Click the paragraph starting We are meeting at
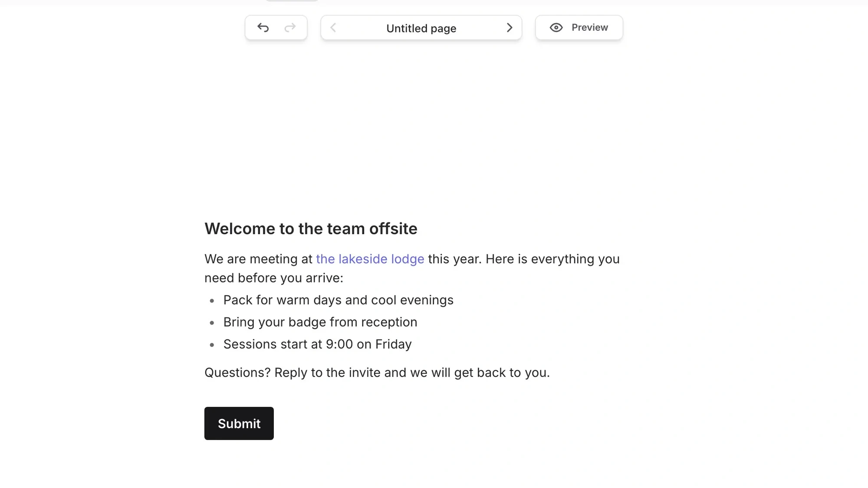The height and width of the screenshot is (488, 868). coord(412,269)
